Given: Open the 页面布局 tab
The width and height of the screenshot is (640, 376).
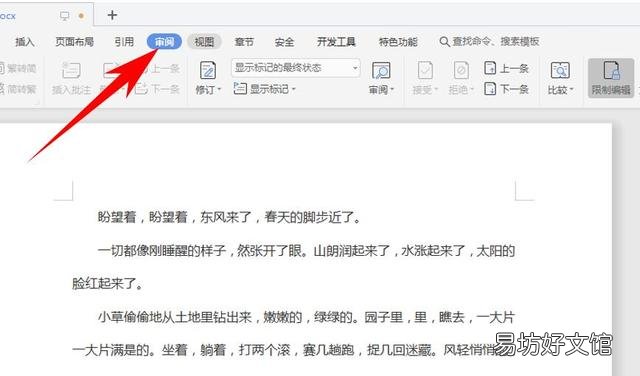Looking at the screenshot, I should pyautogui.click(x=74, y=42).
